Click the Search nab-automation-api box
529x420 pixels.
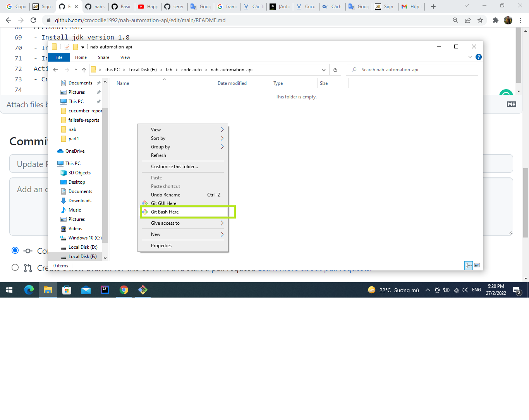coord(412,70)
